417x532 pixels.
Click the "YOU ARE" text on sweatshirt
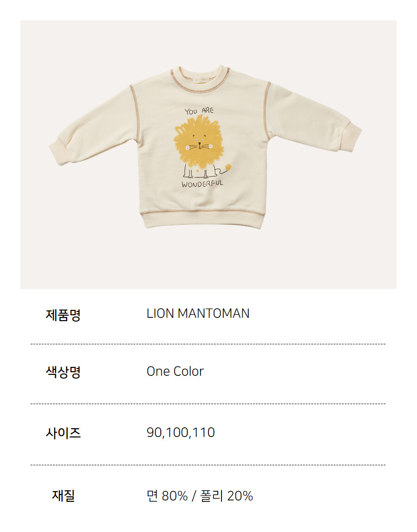tap(199, 111)
